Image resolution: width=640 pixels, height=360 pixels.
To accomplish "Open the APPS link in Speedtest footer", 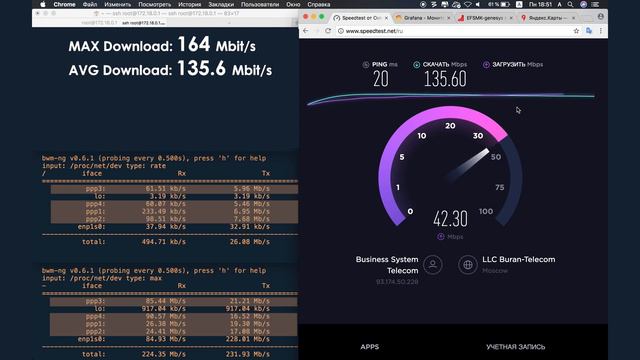I will point(369,347).
